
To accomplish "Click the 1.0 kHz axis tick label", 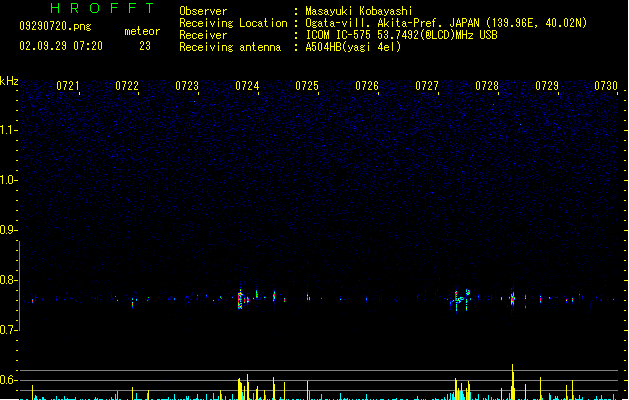I will coord(7,180).
